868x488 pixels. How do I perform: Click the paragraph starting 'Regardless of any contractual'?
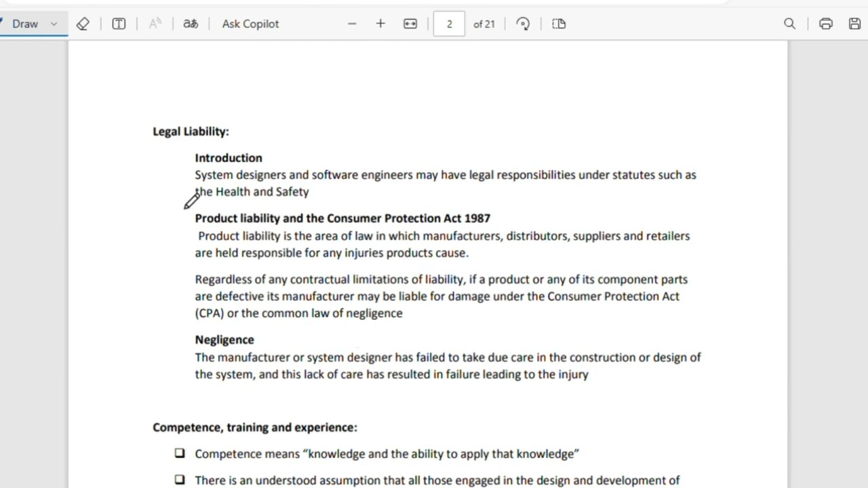point(441,296)
